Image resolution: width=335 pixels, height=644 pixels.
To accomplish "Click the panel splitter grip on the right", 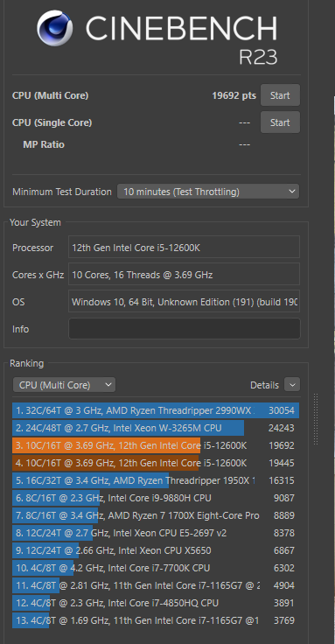I will tap(316, 419).
